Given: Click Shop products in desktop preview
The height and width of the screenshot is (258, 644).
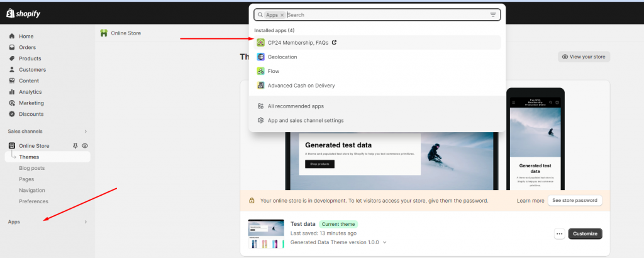Looking at the screenshot, I should click(x=319, y=164).
